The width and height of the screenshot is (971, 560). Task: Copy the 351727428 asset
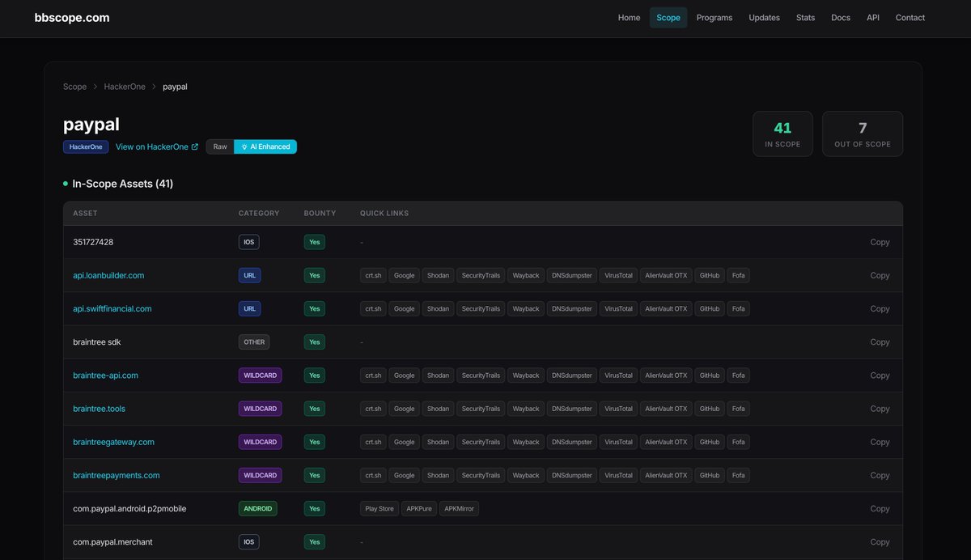[x=880, y=242]
